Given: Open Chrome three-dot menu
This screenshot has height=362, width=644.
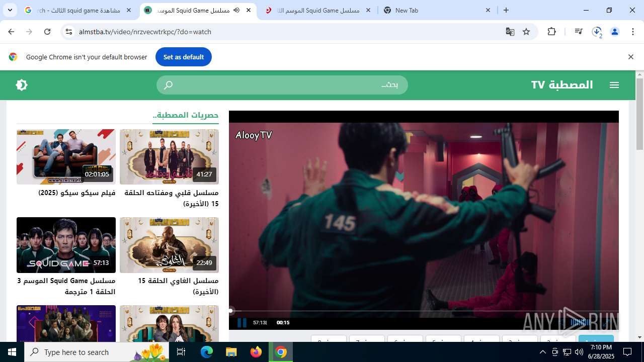Looking at the screenshot, I should 633,32.
